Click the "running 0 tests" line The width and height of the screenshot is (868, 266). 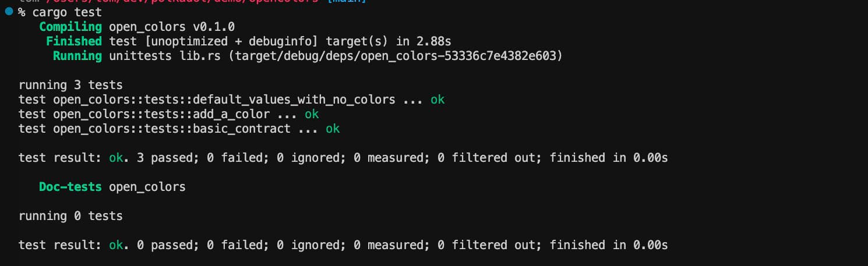click(70, 216)
